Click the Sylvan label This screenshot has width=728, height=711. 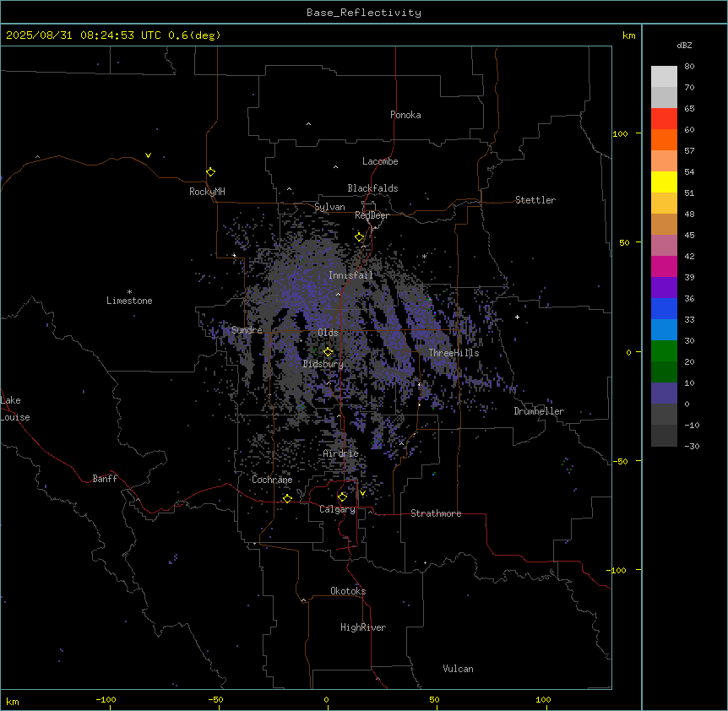329,207
